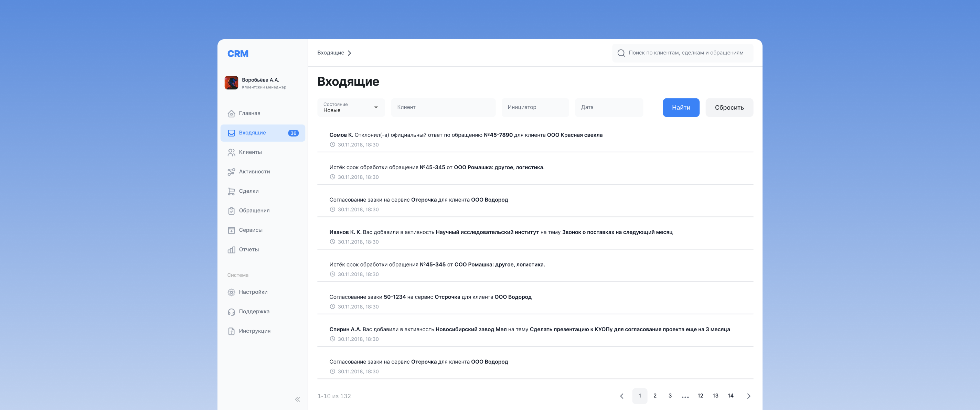Click the 1-10 из 132 counter
Screen dimensions: 980x410
coord(334,396)
